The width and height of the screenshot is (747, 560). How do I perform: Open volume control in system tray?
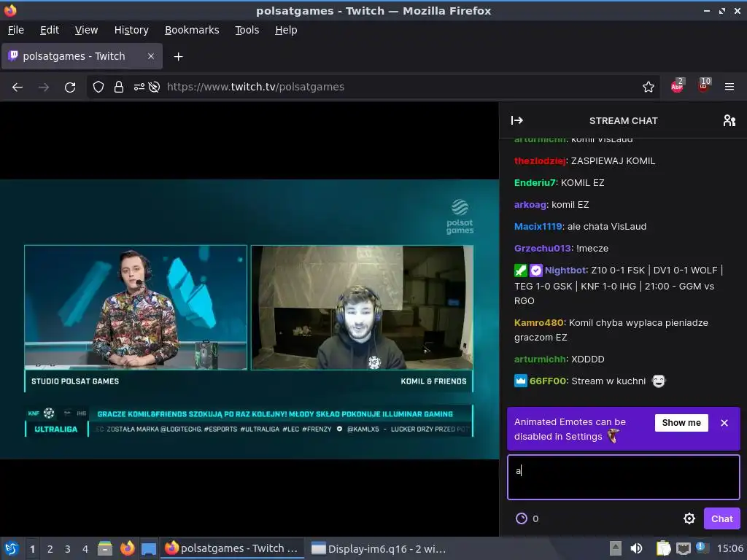[636, 549]
